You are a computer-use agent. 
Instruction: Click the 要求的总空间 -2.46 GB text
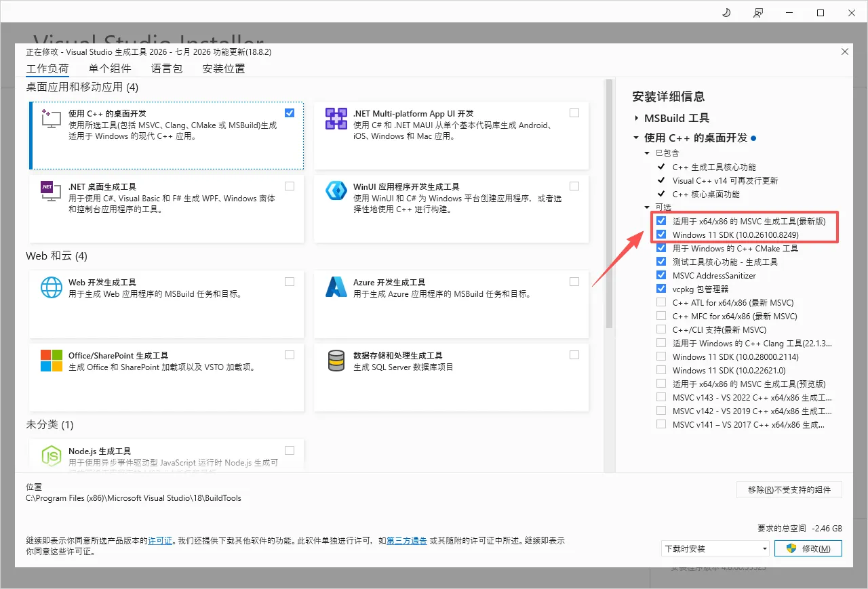tap(800, 528)
